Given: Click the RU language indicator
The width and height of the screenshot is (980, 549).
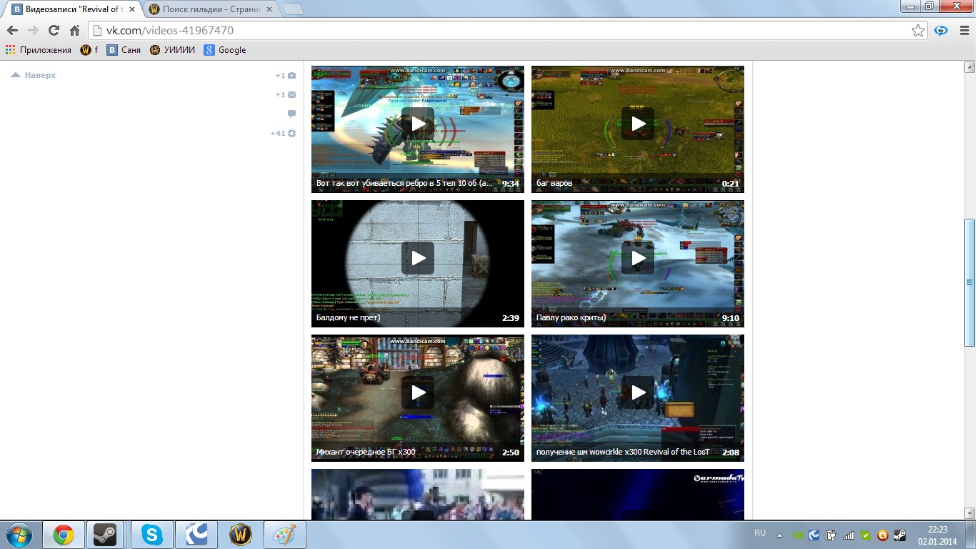Looking at the screenshot, I should 760,533.
